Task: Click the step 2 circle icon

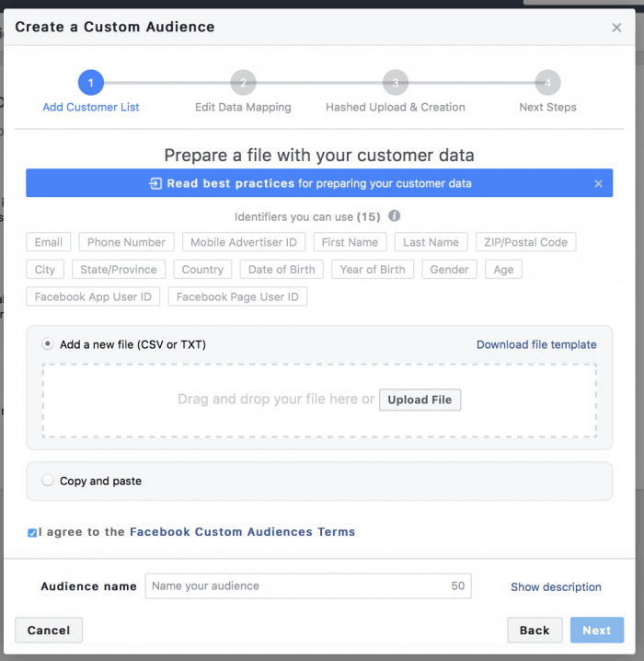Action: pyautogui.click(x=243, y=83)
